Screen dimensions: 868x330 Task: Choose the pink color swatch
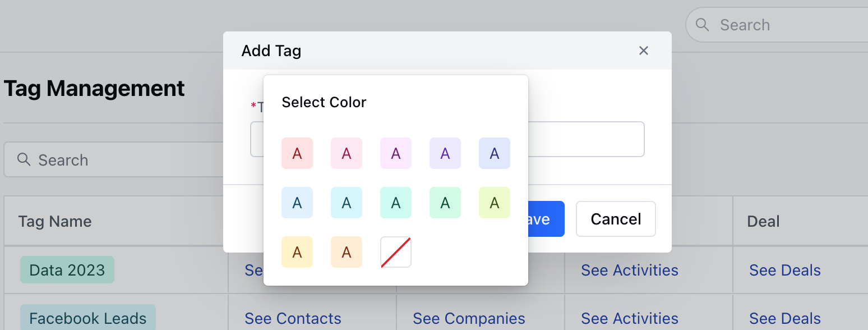point(347,153)
